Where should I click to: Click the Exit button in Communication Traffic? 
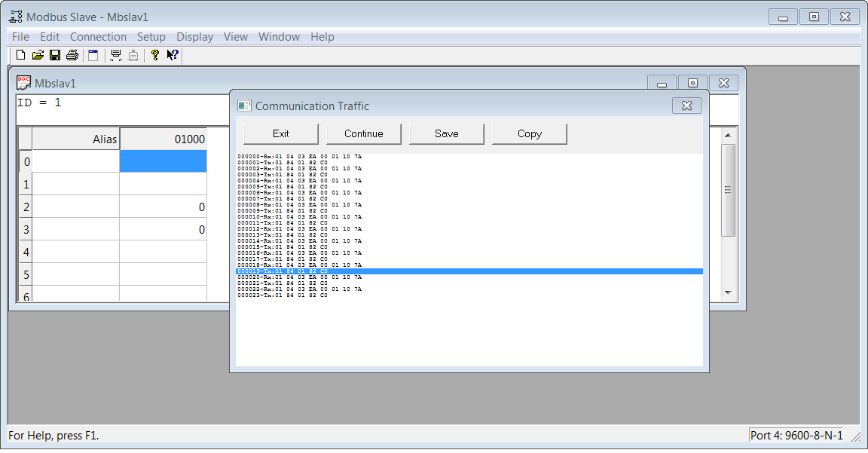pyautogui.click(x=280, y=133)
